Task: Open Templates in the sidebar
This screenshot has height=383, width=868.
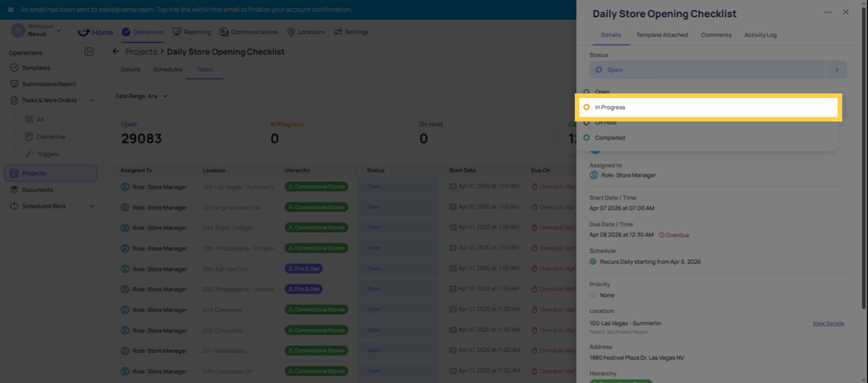Action: click(x=36, y=68)
